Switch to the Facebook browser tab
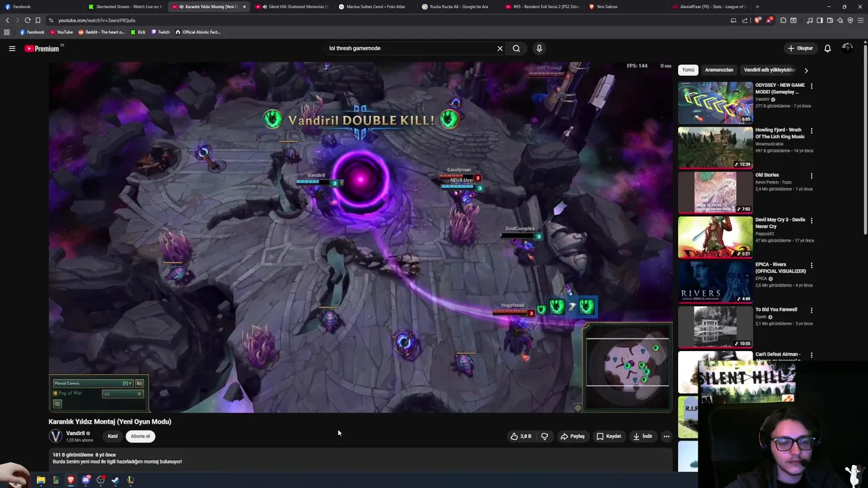 41,7
